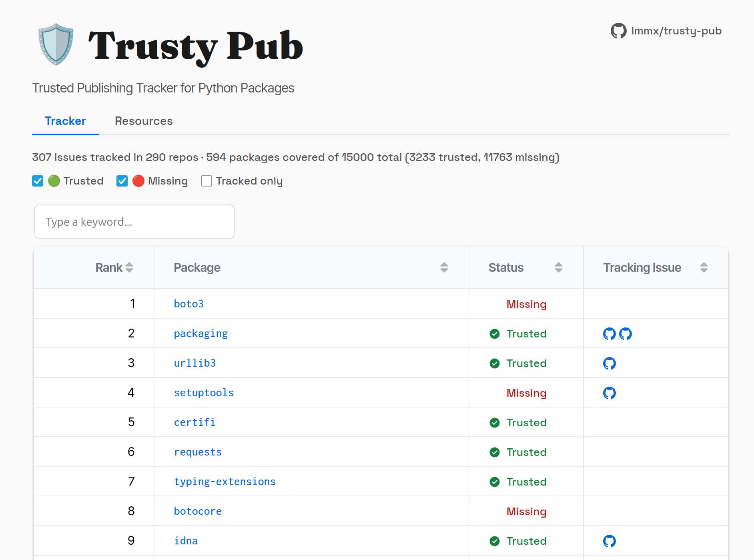Switch to the Resources tab
754x560 pixels.
144,121
